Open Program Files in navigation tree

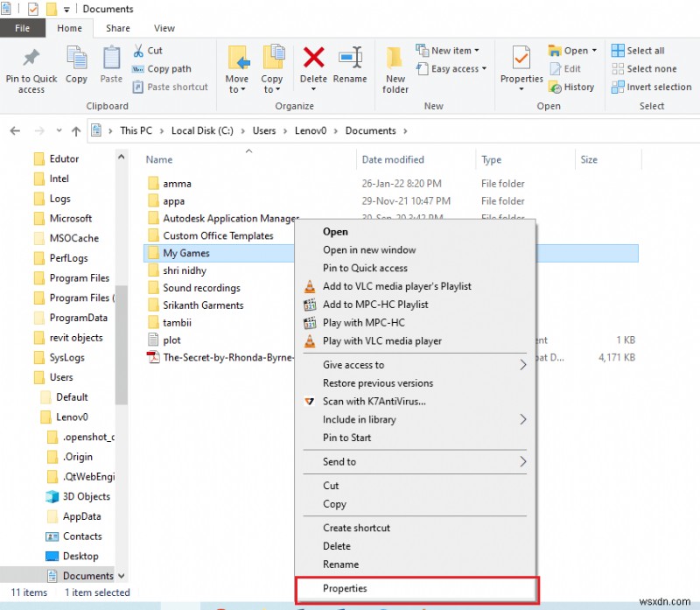point(79,278)
